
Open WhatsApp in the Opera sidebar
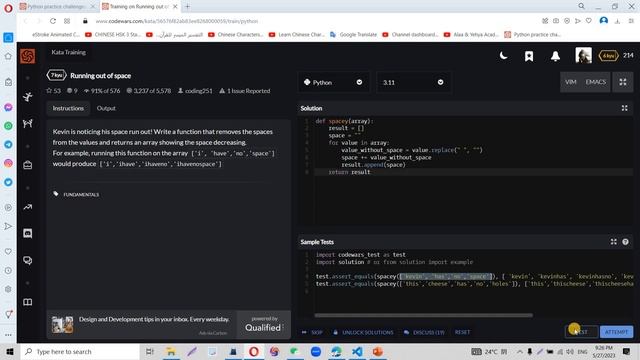pos(8,126)
